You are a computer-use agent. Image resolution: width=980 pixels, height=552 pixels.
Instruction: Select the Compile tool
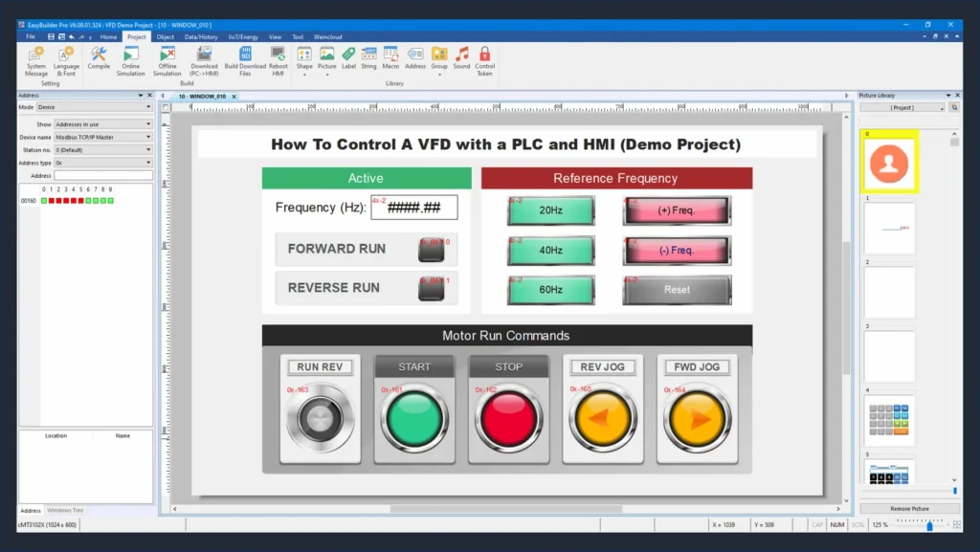(99, 59)
